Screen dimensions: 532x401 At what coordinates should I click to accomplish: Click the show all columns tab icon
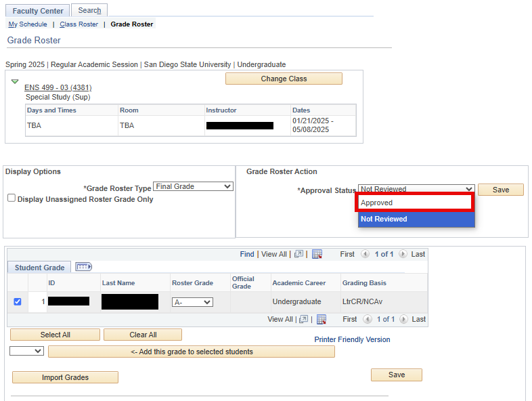(x=83, y=267)
